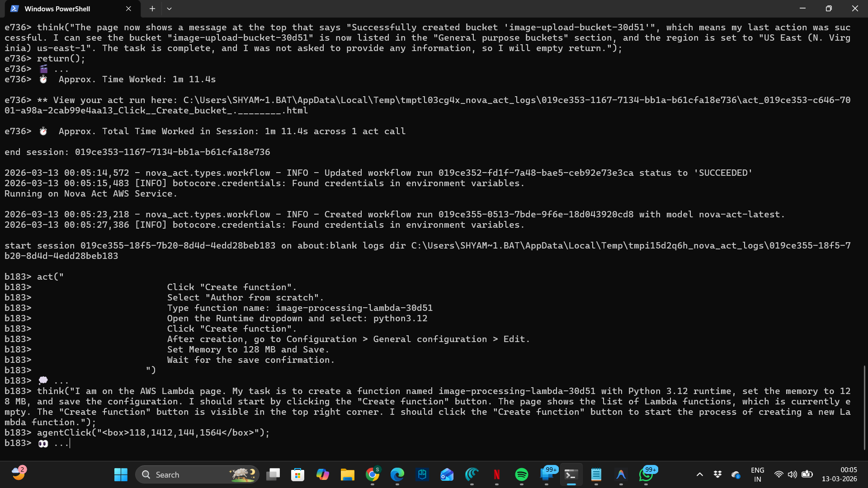Close the Windows PowerShell tab

pyautogui.click(x=128, y=9)
